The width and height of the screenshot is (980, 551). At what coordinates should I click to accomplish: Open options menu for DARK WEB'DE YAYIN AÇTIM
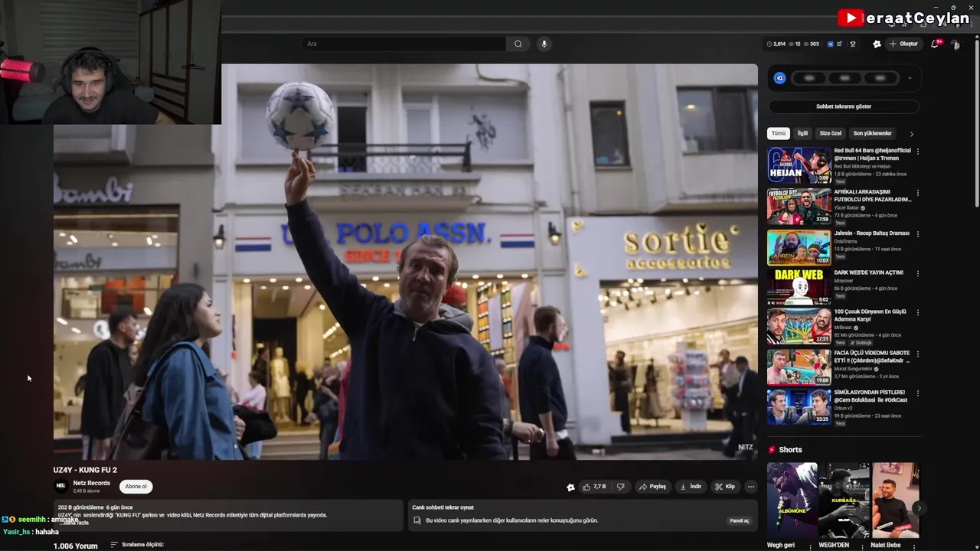(917, 273)
